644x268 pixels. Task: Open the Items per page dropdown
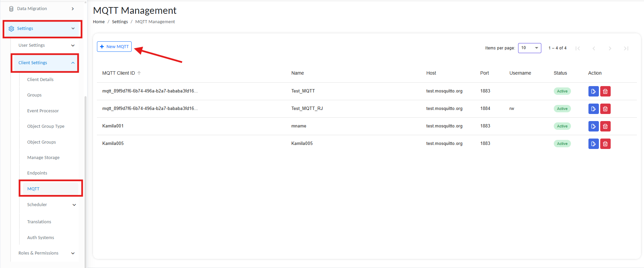point(529,48)
